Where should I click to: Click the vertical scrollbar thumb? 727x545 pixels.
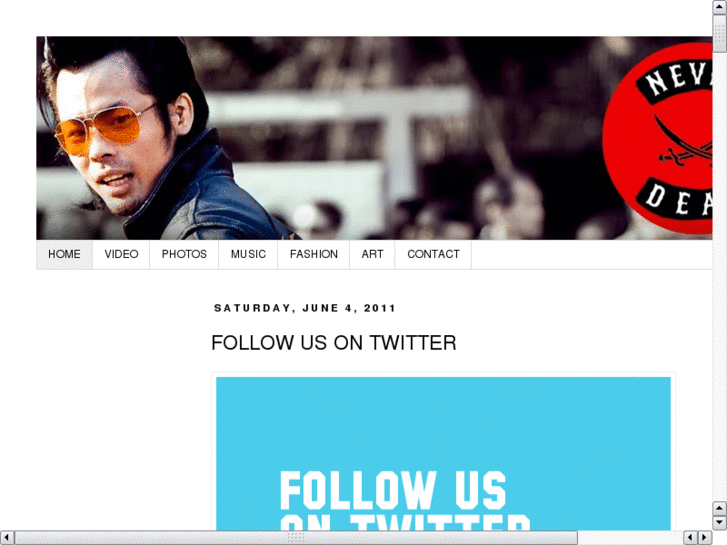click(x=719, y=34)
